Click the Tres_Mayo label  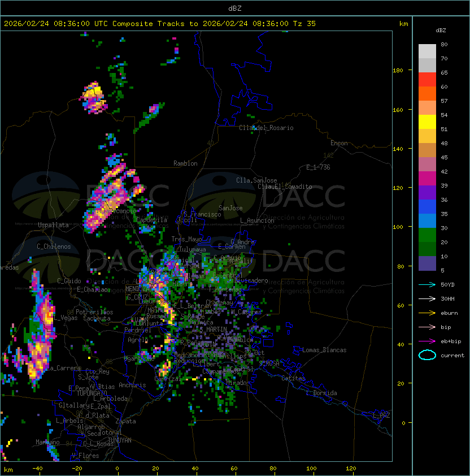(186, 239)
